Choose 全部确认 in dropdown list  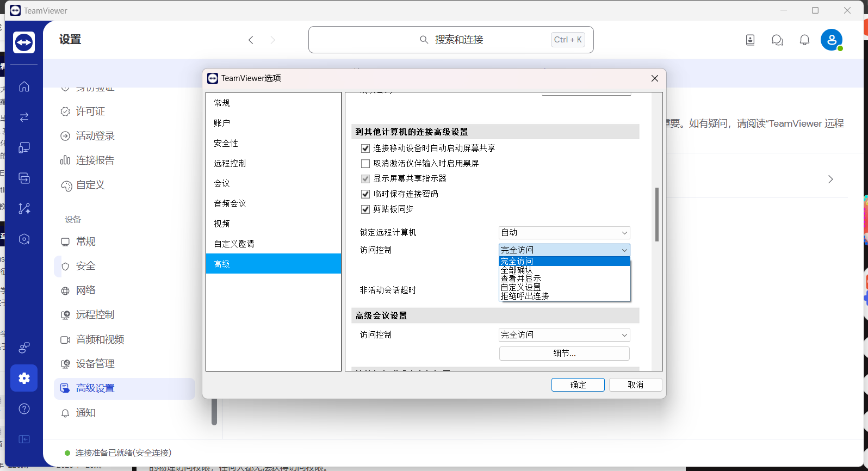click(x=564, y=270)
